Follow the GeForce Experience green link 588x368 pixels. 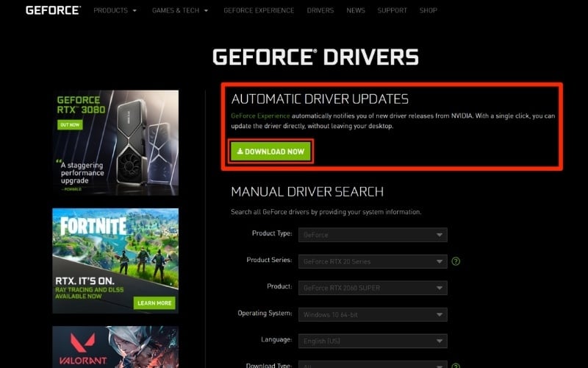coord(260,116)
